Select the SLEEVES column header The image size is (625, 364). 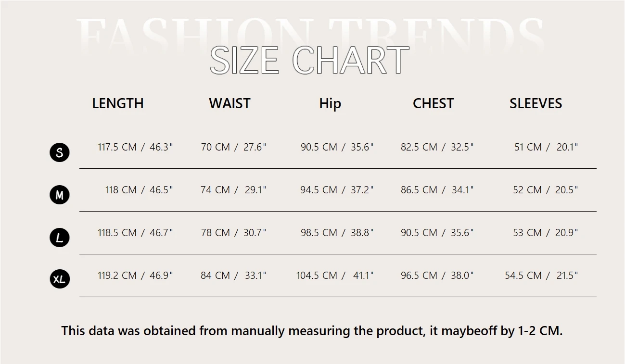(536, 103)
